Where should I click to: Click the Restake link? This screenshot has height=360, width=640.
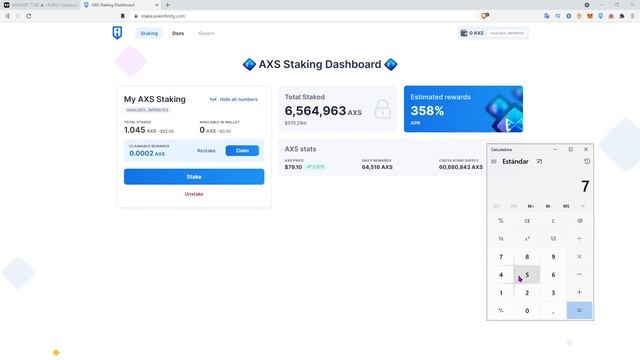206,151
